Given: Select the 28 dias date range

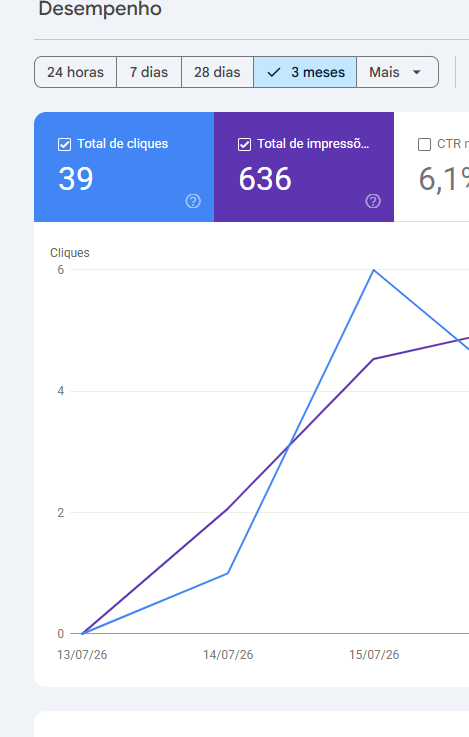Looking at the screenshot, I should pos(217,72).
